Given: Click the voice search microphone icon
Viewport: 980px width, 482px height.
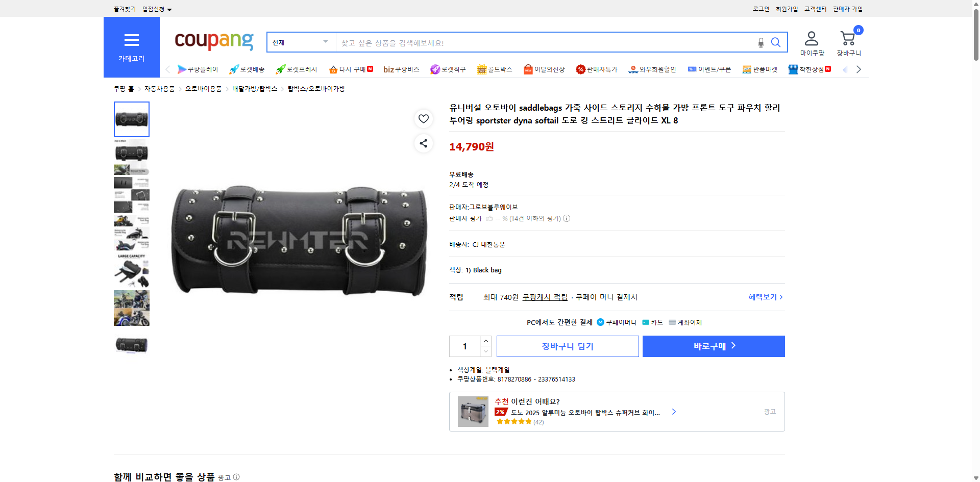Looking at the screenshot, I should tap(760, 42).
